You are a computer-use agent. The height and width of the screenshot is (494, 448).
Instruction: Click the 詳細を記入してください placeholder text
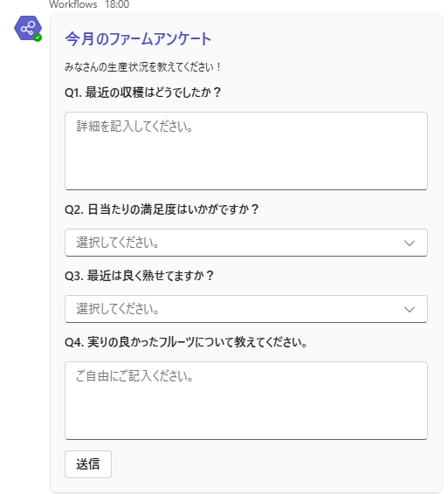click(134, 127)
